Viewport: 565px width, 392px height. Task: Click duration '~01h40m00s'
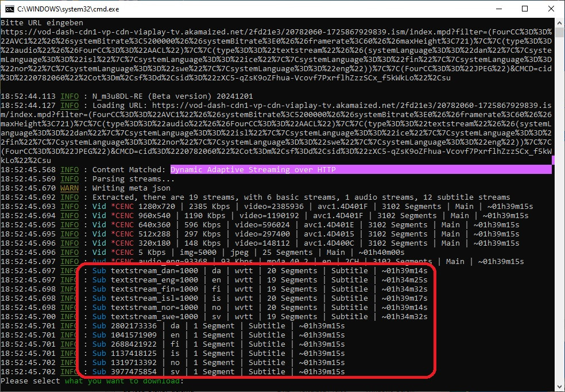tap(382, 252)
